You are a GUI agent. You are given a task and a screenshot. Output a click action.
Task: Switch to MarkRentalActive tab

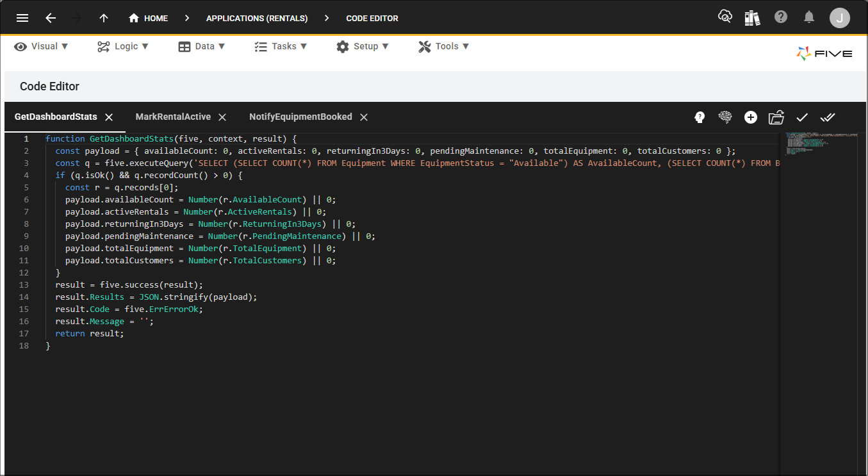coord(173,117)
